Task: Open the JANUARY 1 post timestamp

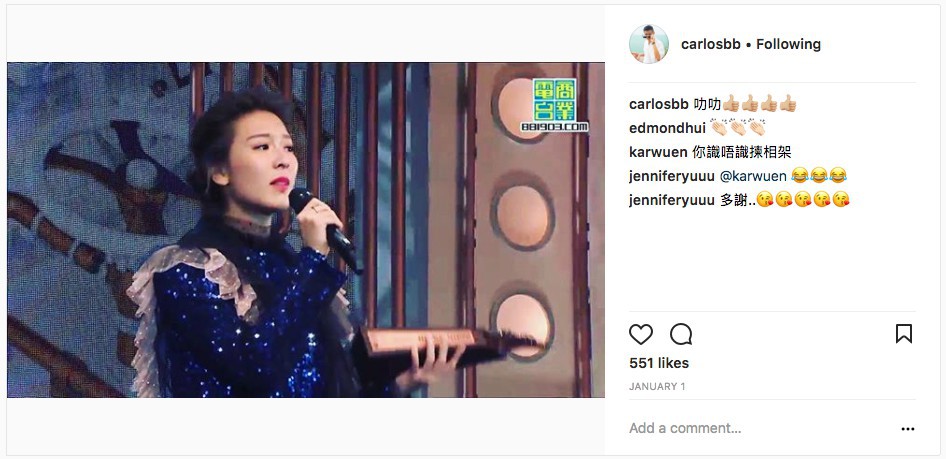Action: click(x=657, y=387)
